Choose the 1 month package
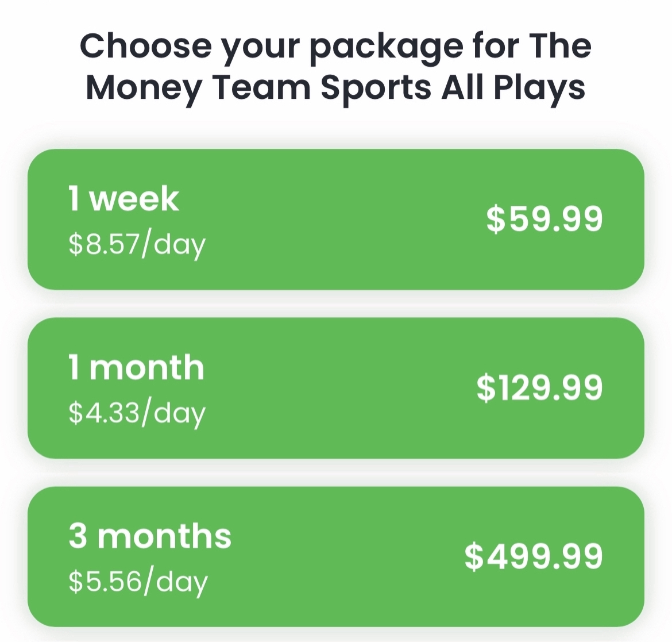 tap(336, 388)
